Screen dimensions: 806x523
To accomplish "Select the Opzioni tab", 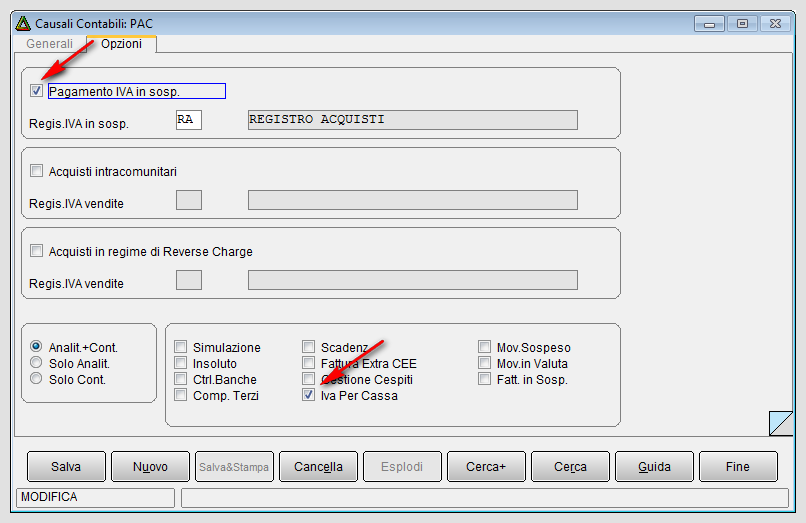I will [x=121, y=44].
